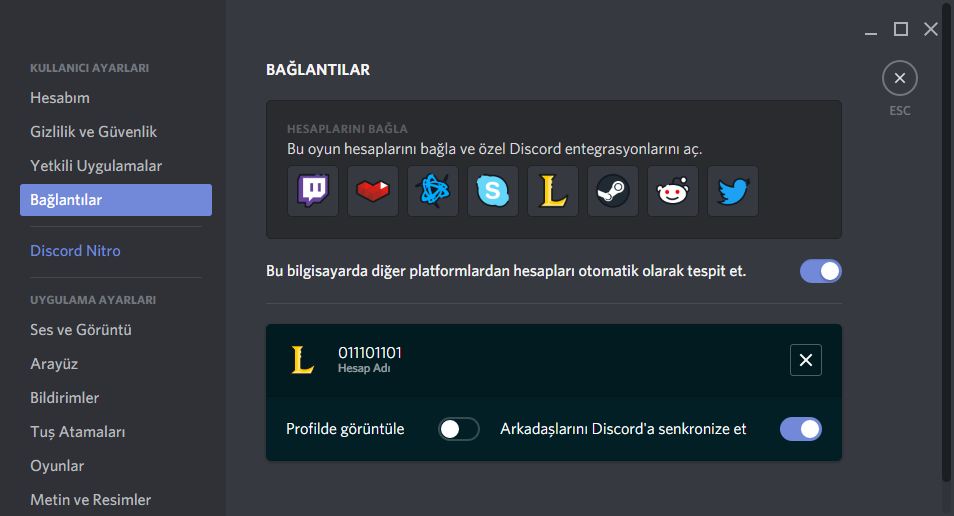This screenshot has width=954, height=516.
Task: Close settings with the ESC circle button
Action: point(900,78)
